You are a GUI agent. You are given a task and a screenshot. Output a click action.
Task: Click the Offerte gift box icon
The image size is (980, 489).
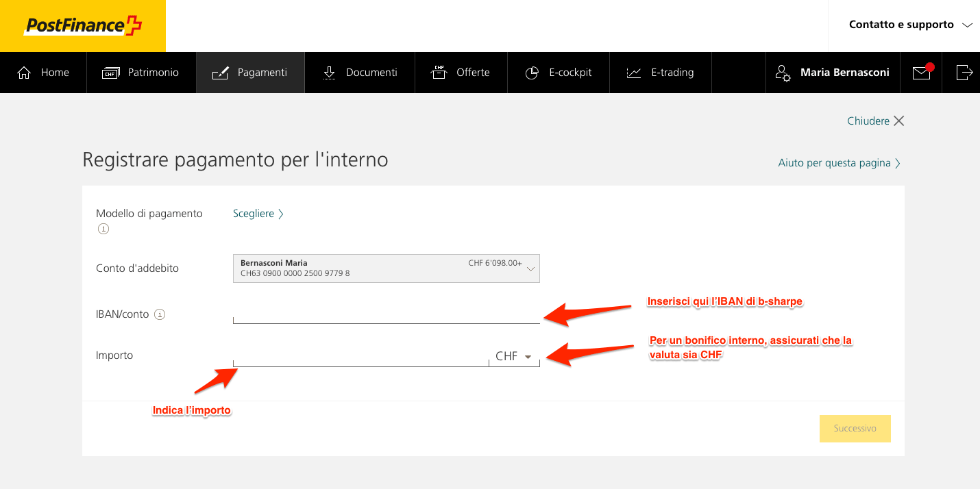point(439,72)
